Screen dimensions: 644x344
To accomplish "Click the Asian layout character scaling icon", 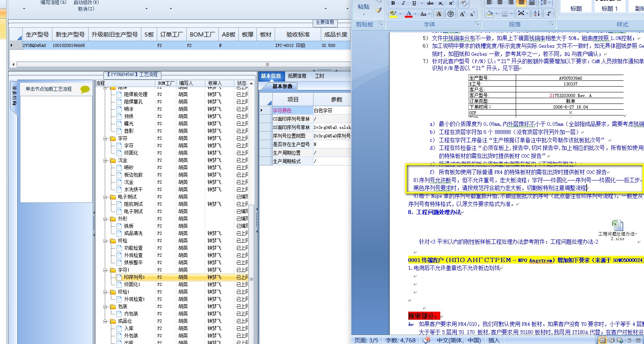I will [x=522, y=14].
